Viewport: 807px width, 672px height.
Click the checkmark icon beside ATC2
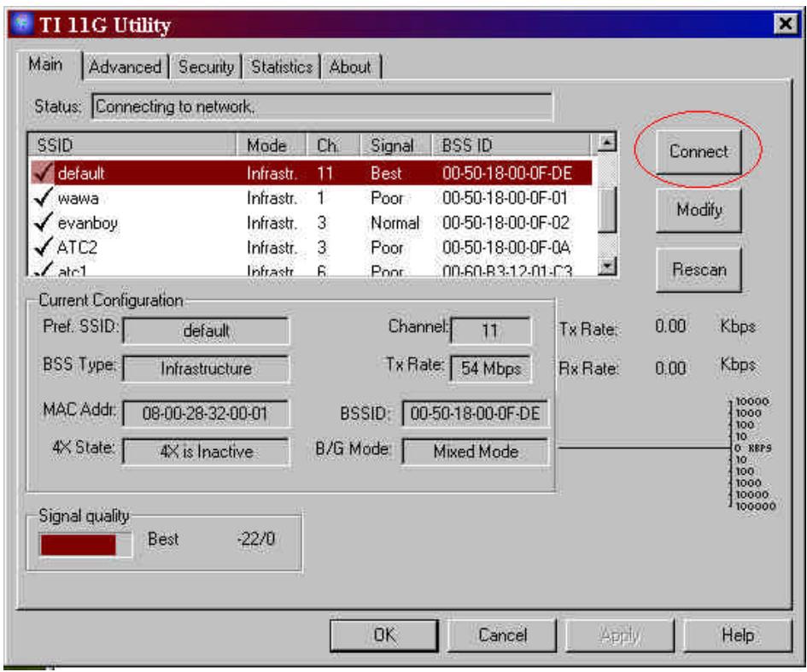44,247
